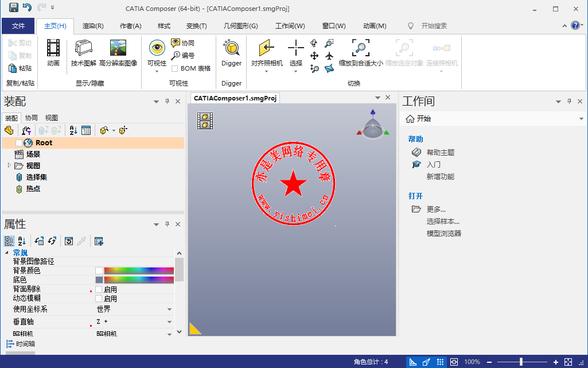Click the 底色 gray color swatch

coord(99,280)
